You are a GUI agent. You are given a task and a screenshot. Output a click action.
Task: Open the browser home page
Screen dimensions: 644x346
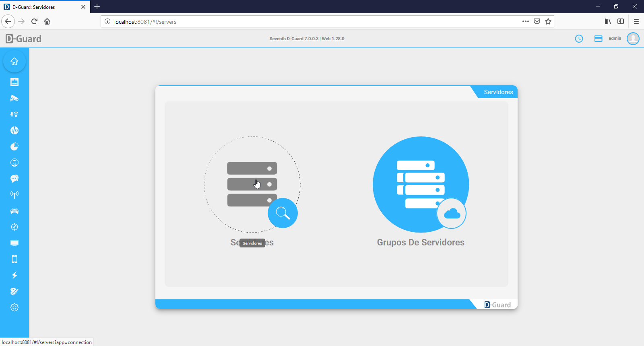tap(47, 21)
